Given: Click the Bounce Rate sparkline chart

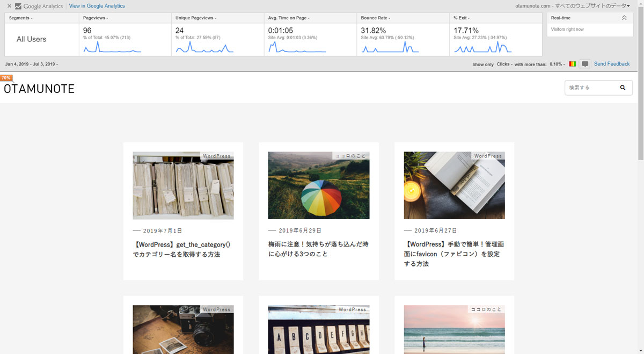Looking at the screenshot, I should tap(390, 47).
